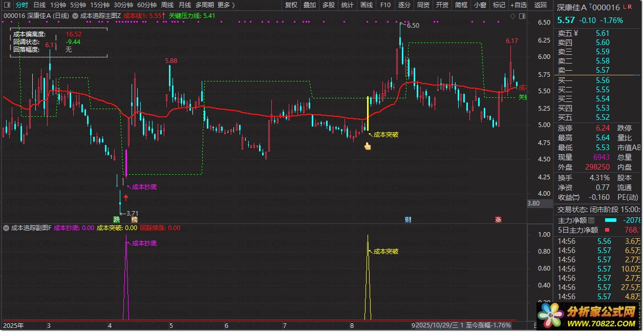
Task: Click the 榜 event marker on timeline
Action: click(x=127, y=219)
